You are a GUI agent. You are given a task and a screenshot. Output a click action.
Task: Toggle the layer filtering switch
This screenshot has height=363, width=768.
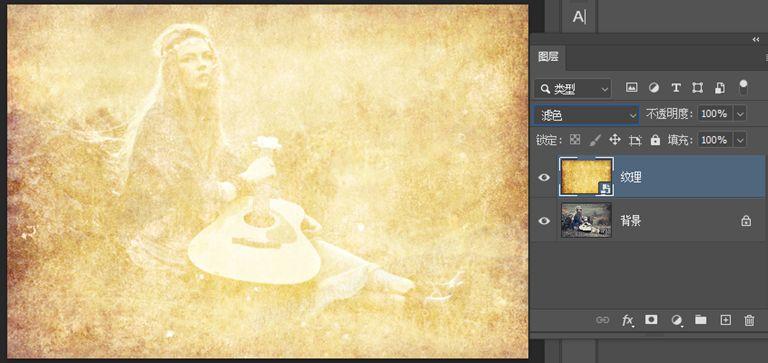[744, 87]
